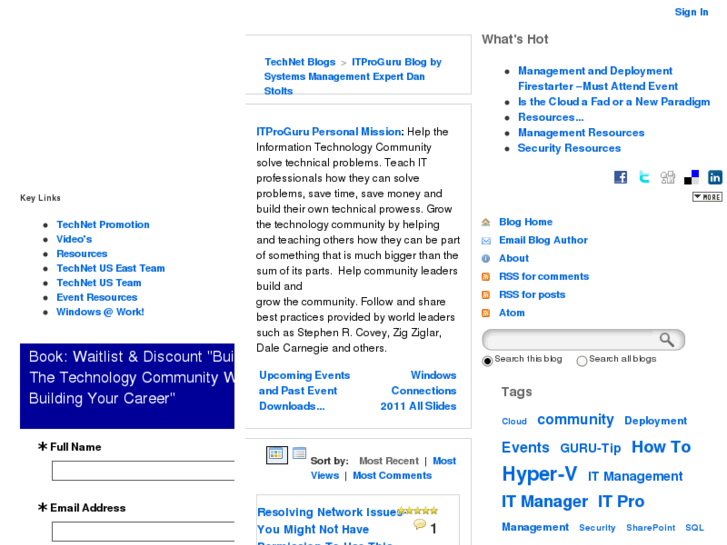Open TechNet Blogs breadcrumb link
727x545 pixels.
click(x=300, y=62)
